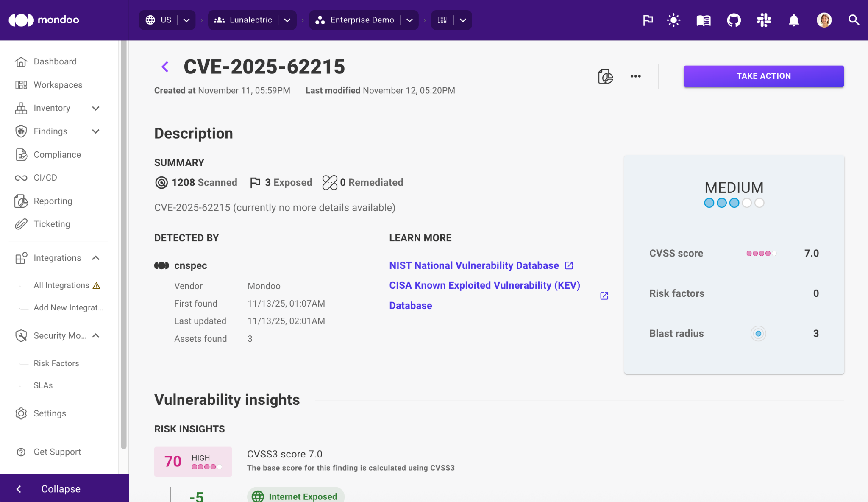Expand the Inventory sidebar section
868x502 pixels.
coord(96,108)
